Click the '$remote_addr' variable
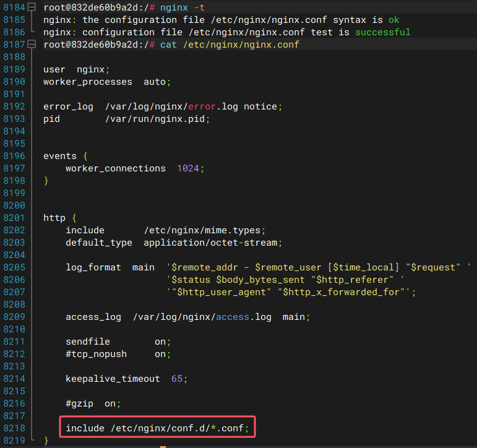The height and width of the screenshot is (448, 477). 205,267
